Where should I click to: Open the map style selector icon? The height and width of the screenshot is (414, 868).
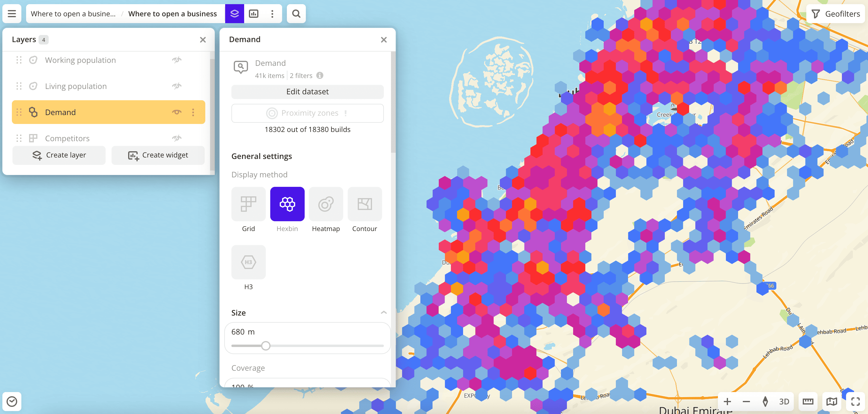tap(831, 401)
